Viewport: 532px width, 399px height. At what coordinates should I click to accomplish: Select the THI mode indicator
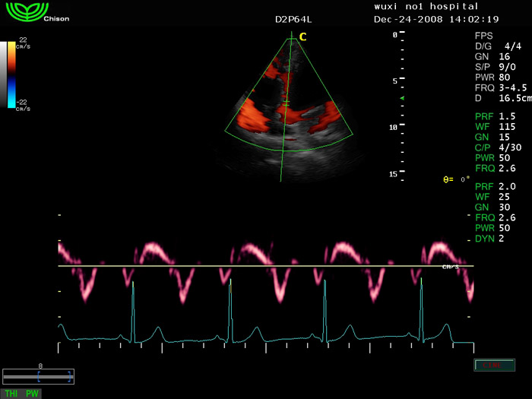point(11,394)
